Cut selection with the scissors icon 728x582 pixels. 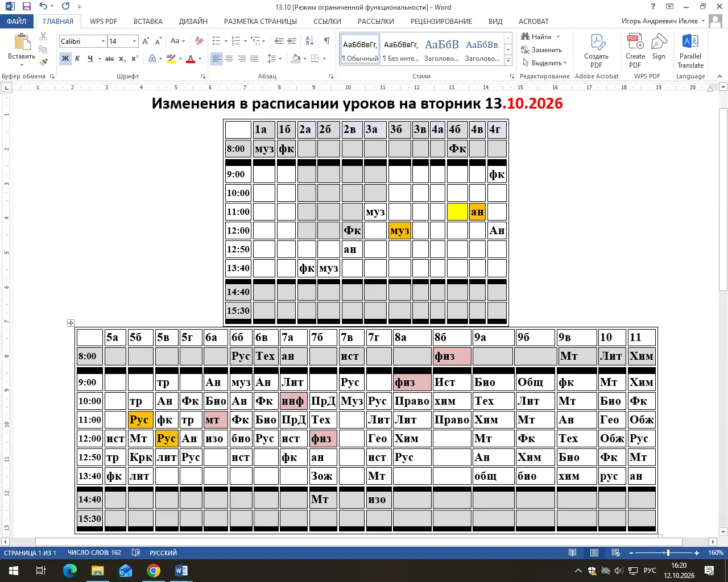coord(44,36)
